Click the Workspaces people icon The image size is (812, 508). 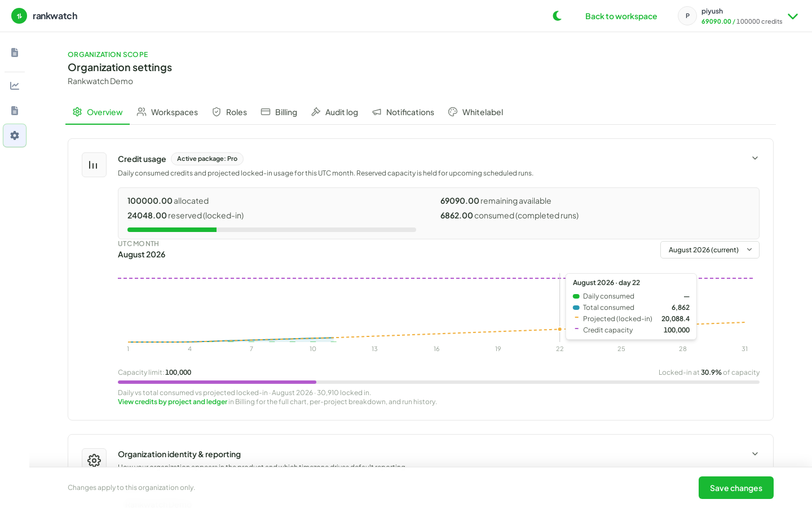click(x=142, y=112)
